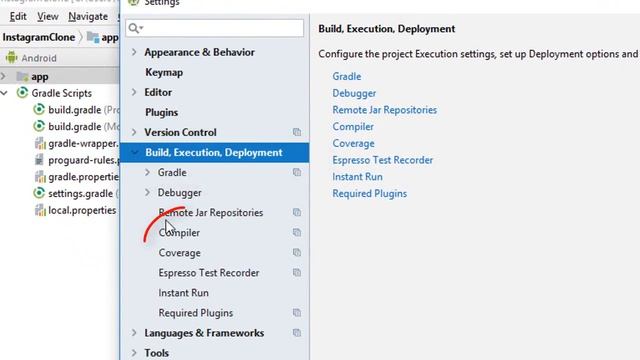This screenshot has height=360, width=640.
Task: Select Espresso Test Recorder tree item
Action: [x=209, y=273]
